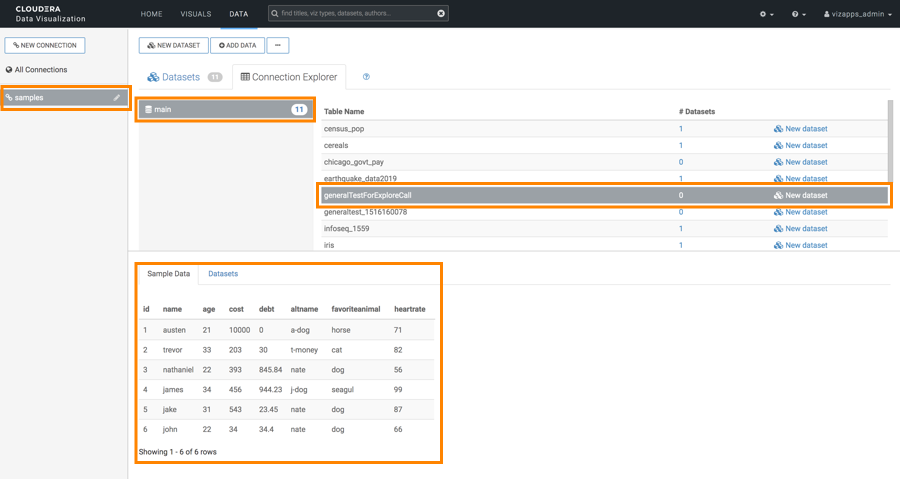This screenshot has width=900, height=479.
Task: Click New dataset icon for census_pop
Action: coord(779,129)
